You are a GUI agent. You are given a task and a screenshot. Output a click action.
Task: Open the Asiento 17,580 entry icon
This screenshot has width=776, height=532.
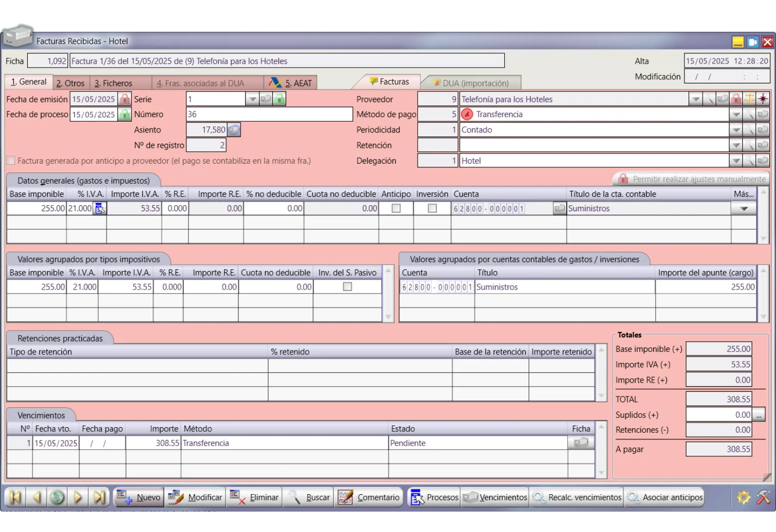234,130
